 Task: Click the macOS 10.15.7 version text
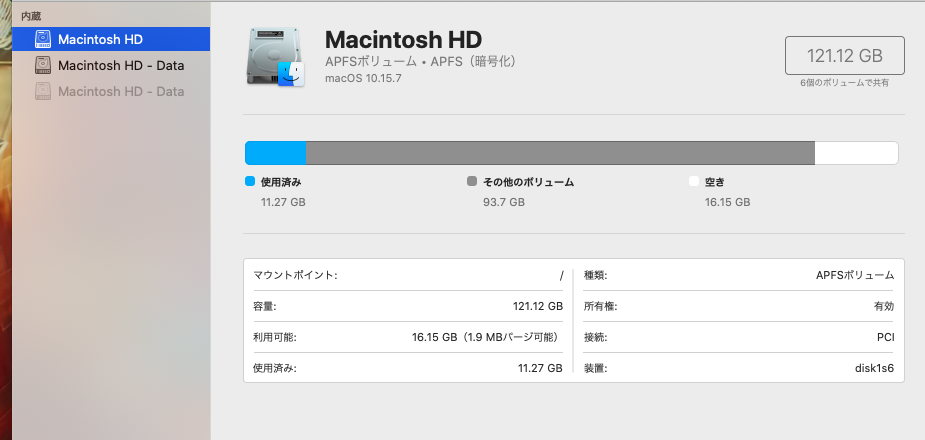click(363, 78)
